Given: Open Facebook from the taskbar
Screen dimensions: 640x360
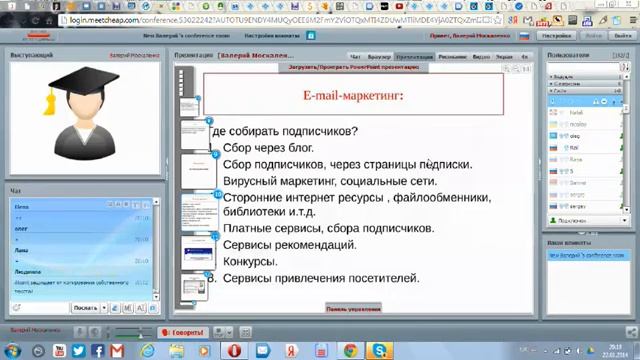Looking at the screenshot, I should pyautogui.click(x=98, y=351).
